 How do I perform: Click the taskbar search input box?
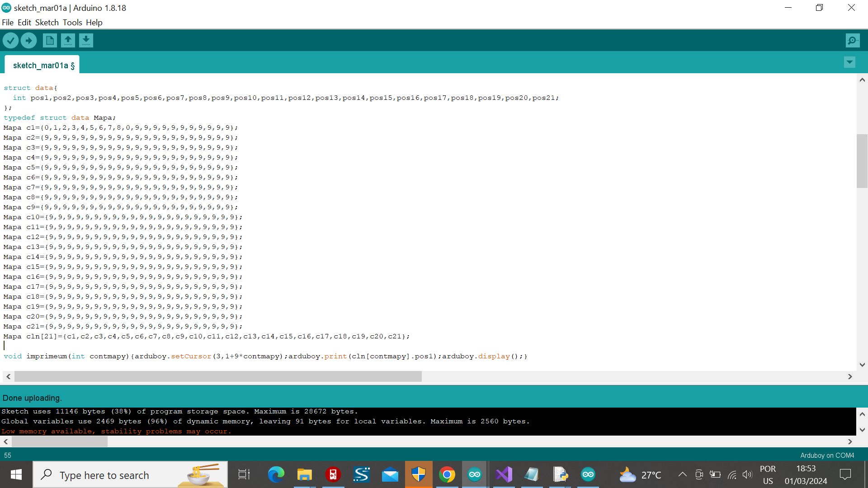118,475
